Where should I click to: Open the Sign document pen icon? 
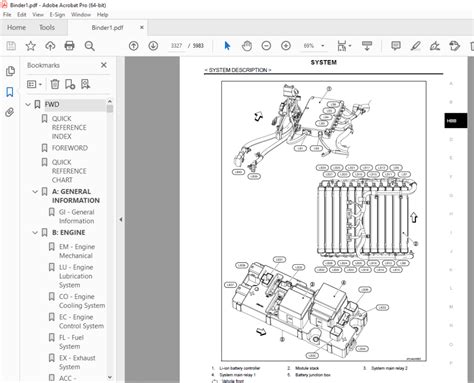click(x=435, y=46)
